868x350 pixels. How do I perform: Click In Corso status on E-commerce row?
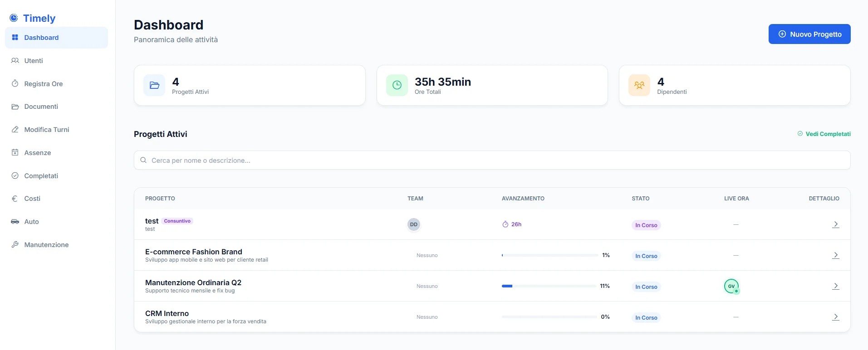point(646,256)
